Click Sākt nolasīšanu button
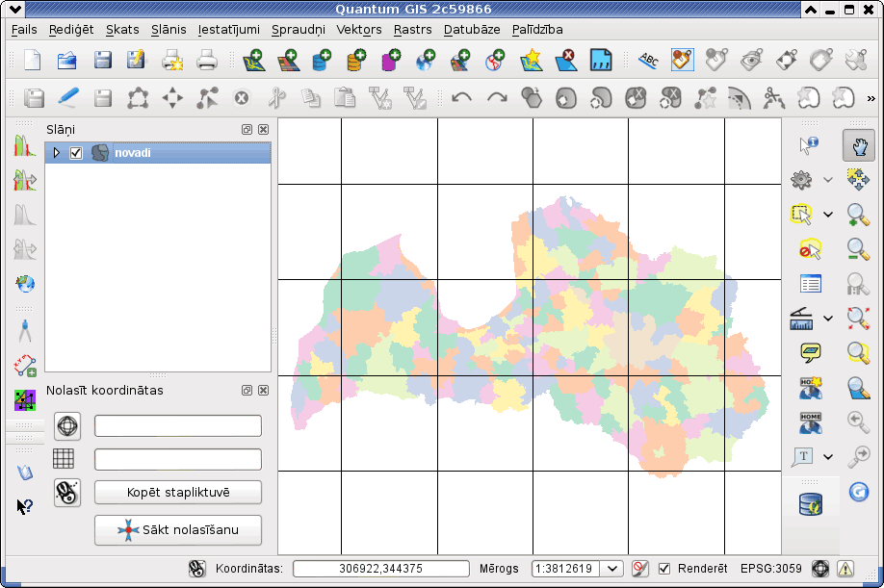884x588 pixels. point(178,530)
